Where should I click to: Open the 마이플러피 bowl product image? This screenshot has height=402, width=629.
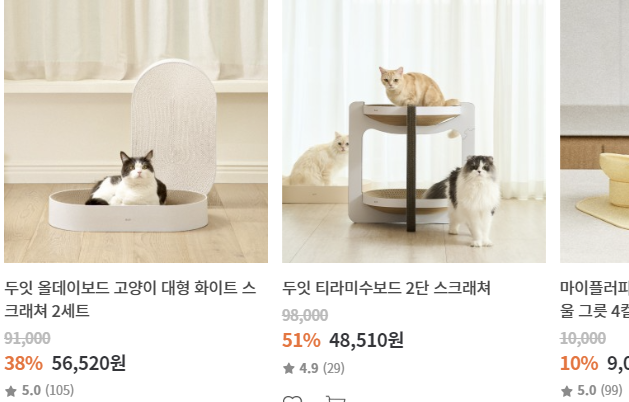[595, 131]
